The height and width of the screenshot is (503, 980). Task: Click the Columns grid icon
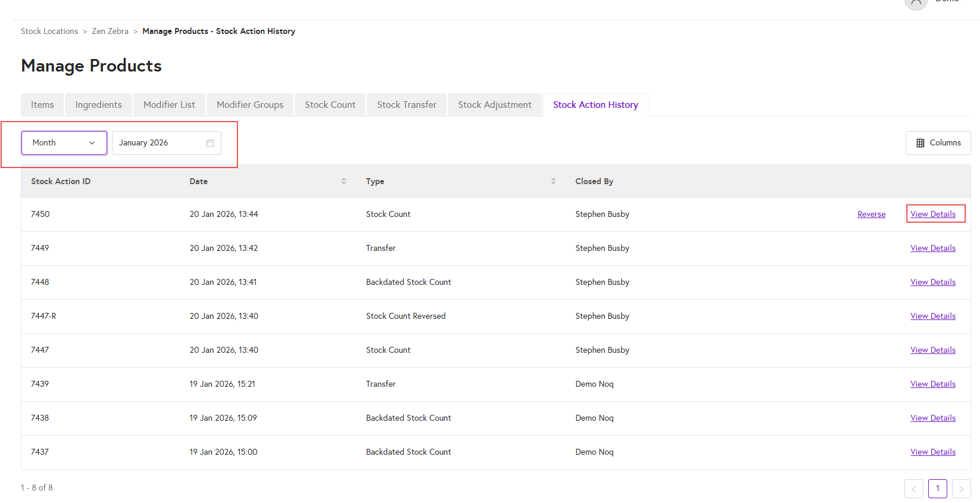(x=920, y=143)
